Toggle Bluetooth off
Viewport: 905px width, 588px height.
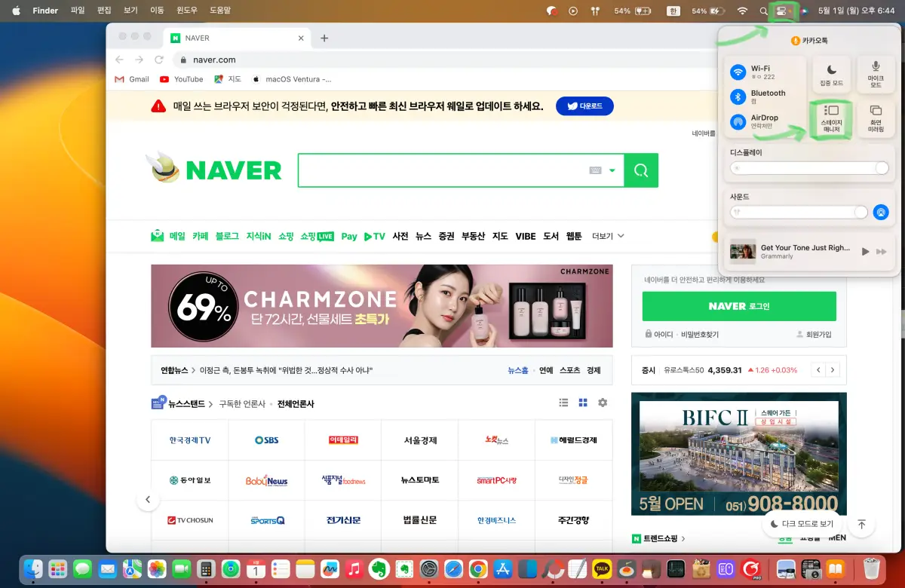point(737,96)
